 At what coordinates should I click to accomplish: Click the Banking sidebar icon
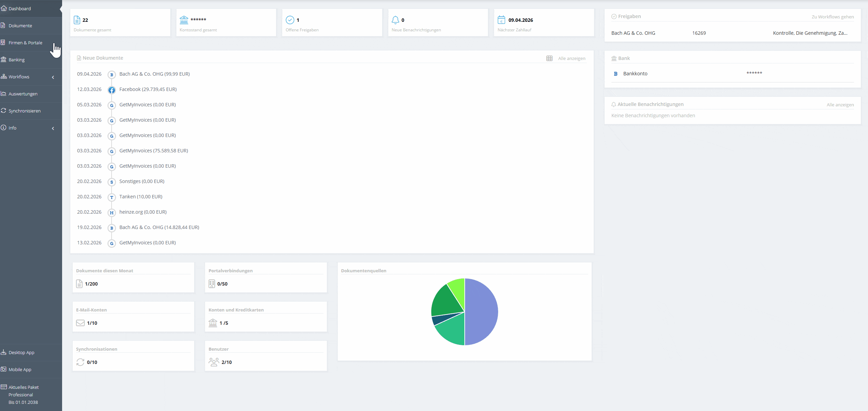pos(4,59)
